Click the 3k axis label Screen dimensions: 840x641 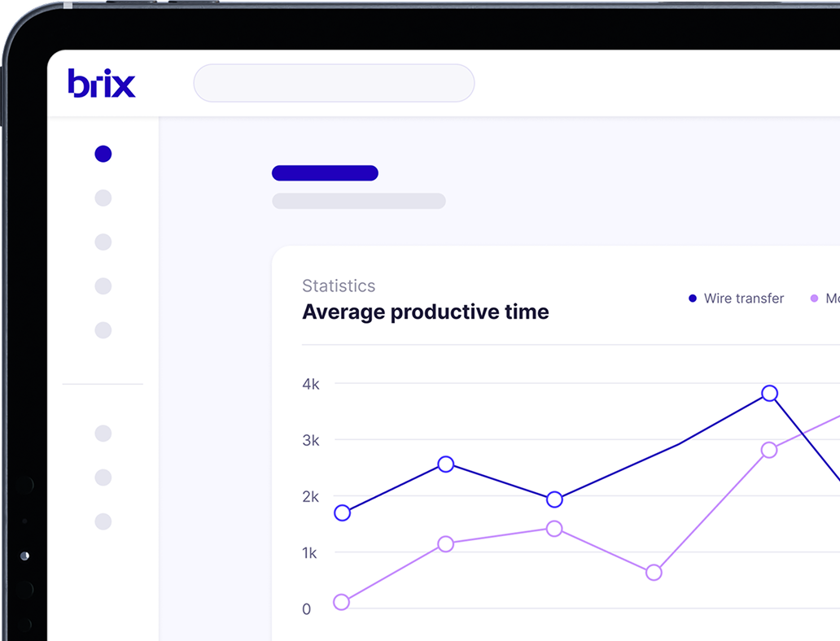click(x=311, y=440)
